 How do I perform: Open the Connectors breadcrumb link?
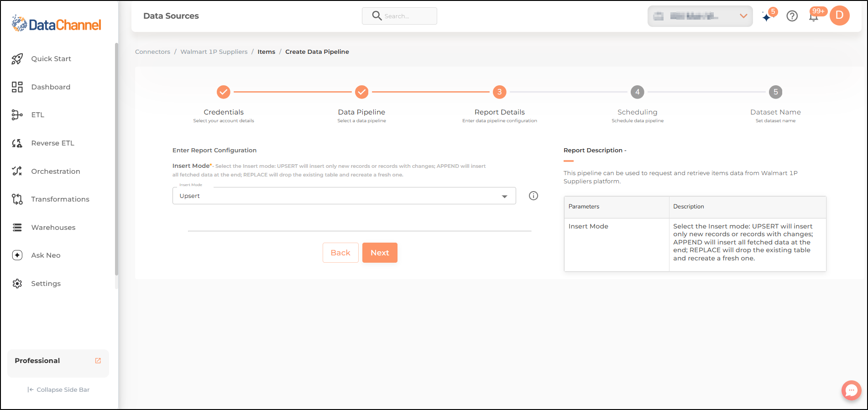point(152,52)
